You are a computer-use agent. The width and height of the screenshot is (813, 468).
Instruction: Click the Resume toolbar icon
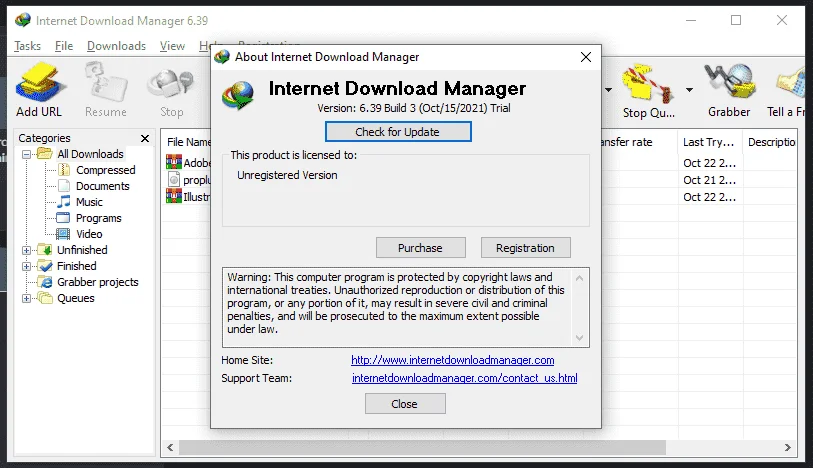tap(106, 83)
